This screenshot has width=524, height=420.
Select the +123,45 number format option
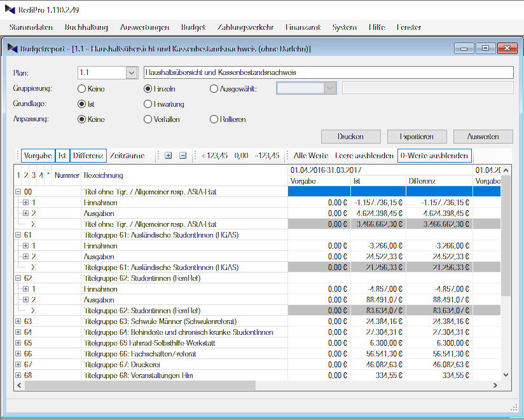click(214, 156)
